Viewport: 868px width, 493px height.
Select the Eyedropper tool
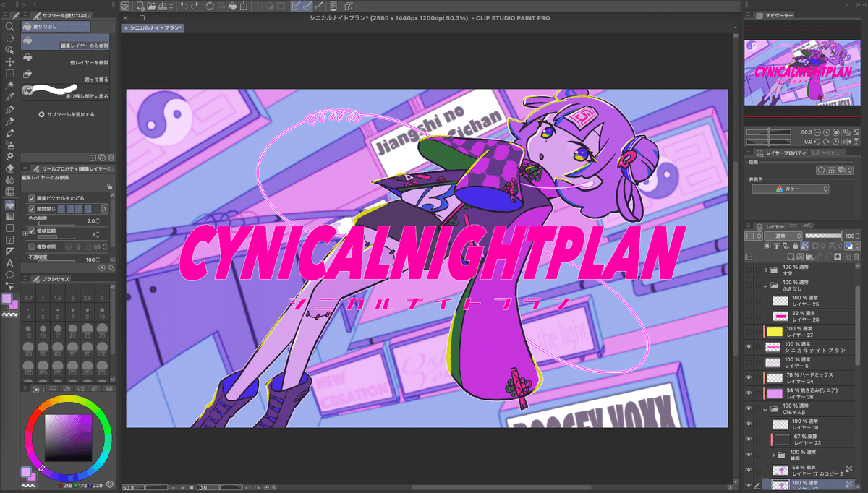pyautogui.click(x=9, y=97)
